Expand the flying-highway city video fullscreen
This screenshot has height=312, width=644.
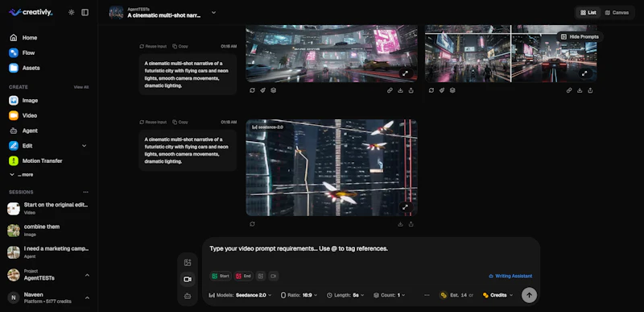(x=406, y=73)
